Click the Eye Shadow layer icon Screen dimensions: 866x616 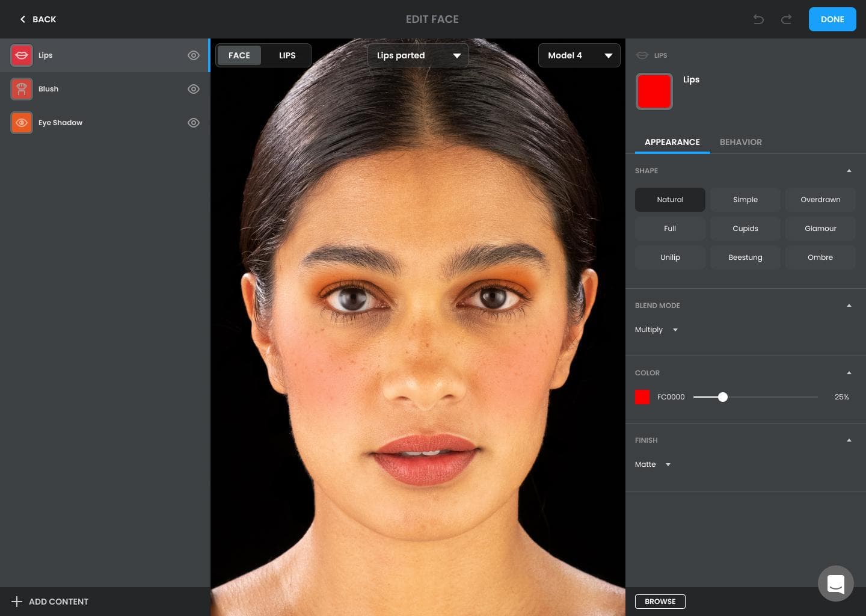point(22,123)
